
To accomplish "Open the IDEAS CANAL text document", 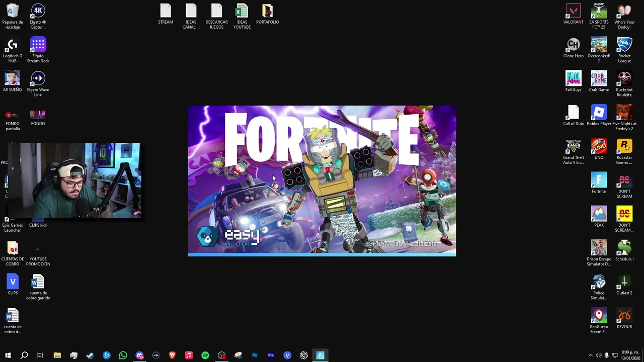I will coord(191,16).
